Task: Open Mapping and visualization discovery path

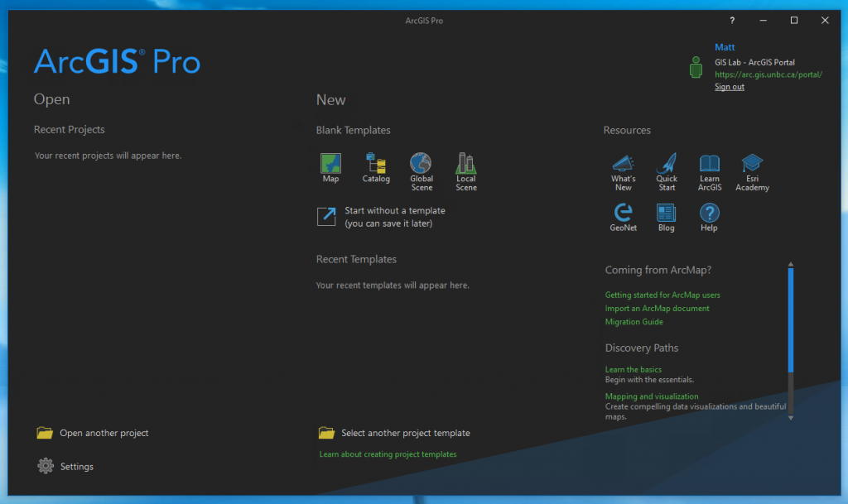Action: (x=652, y=396)
